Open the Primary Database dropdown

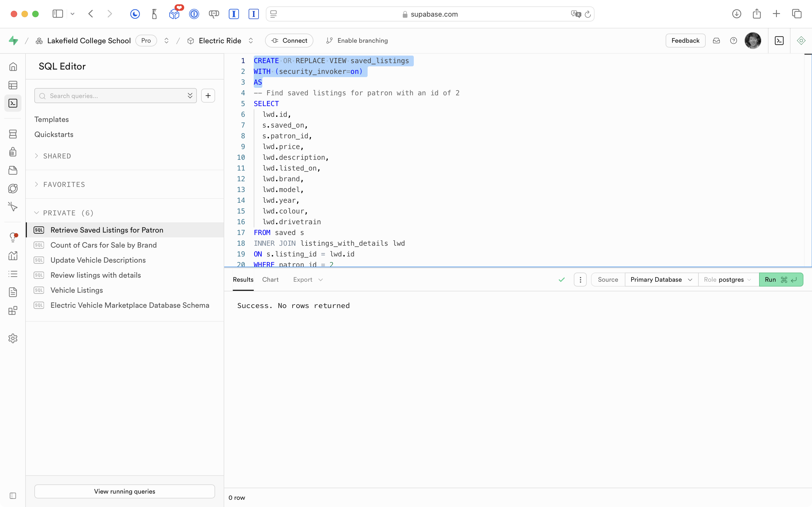661,280
